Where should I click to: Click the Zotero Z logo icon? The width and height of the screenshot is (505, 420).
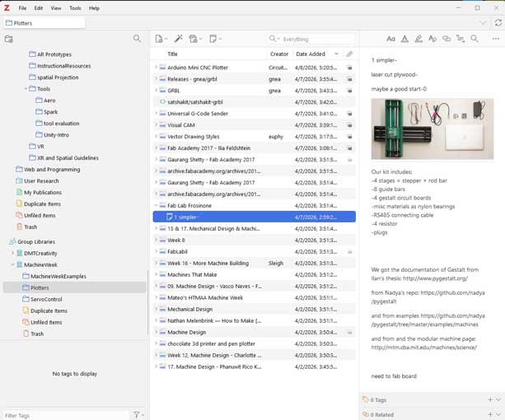click(x=7, y=8)
